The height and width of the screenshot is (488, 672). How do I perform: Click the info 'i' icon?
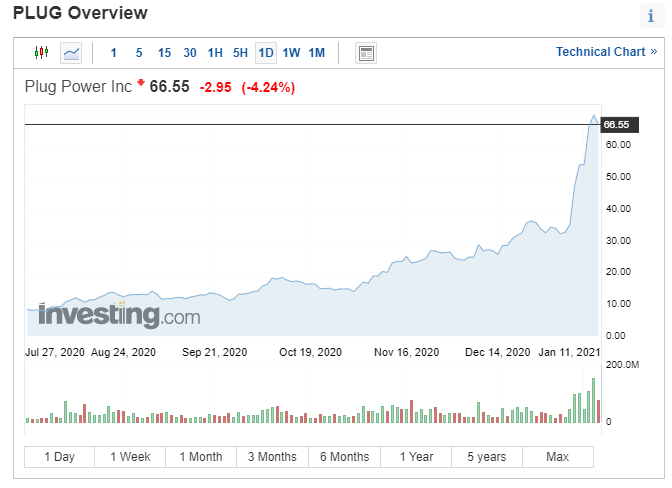(651, 16)
